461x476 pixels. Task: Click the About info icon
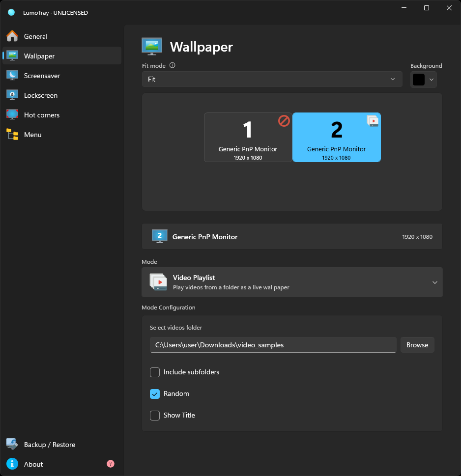click(x=12, y=464)
